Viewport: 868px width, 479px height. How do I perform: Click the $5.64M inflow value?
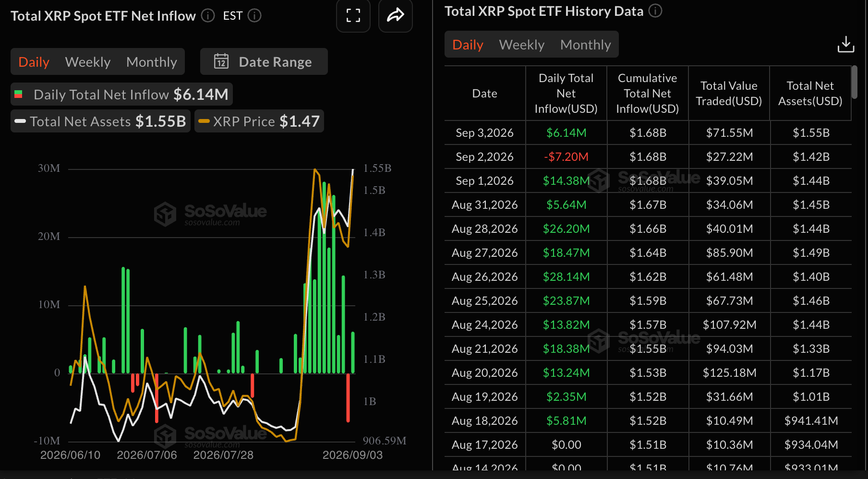click(567, 205)
